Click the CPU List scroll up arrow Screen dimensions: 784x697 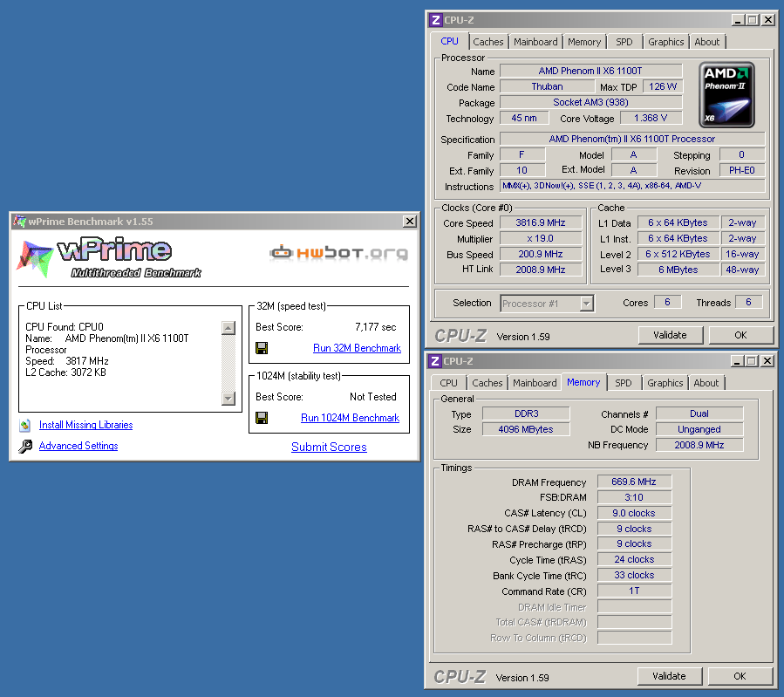pos(228,328)
